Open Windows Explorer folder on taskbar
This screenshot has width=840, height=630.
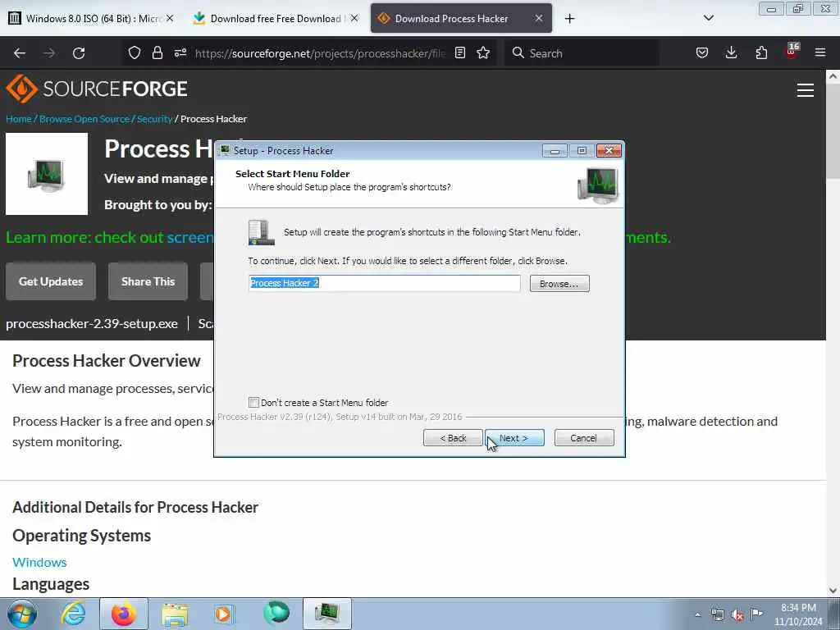[175, 614]
